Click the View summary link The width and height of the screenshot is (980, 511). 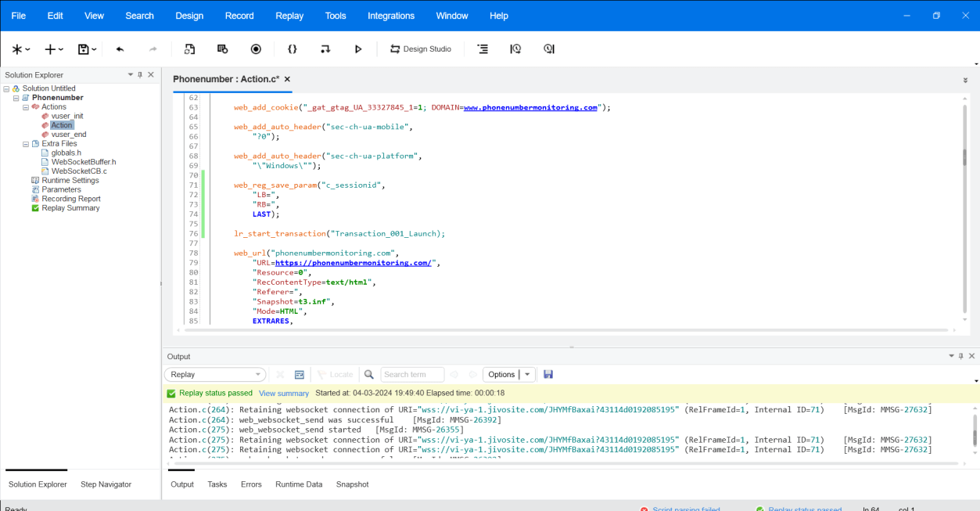pos(284,394)
